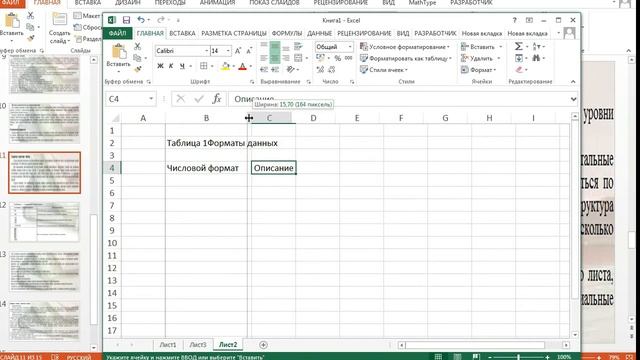Open Find and Select binoculars
The height and width of the screenshot is (360, 640).
536,58
